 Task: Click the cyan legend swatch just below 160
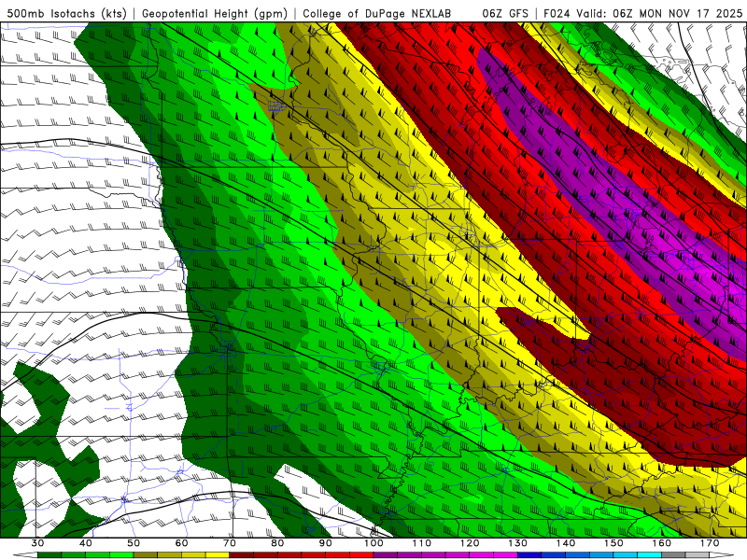[x=650, y=555]
